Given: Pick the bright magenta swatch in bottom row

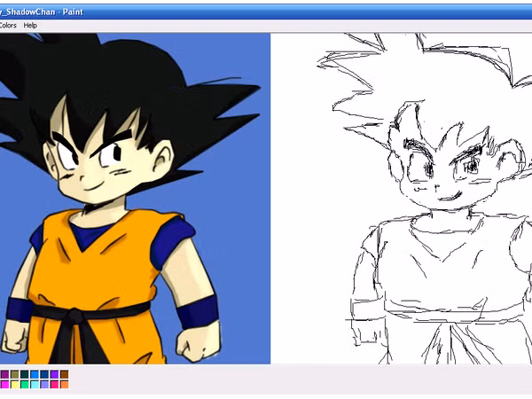Looking at the screenshot, I should point(4,385).
